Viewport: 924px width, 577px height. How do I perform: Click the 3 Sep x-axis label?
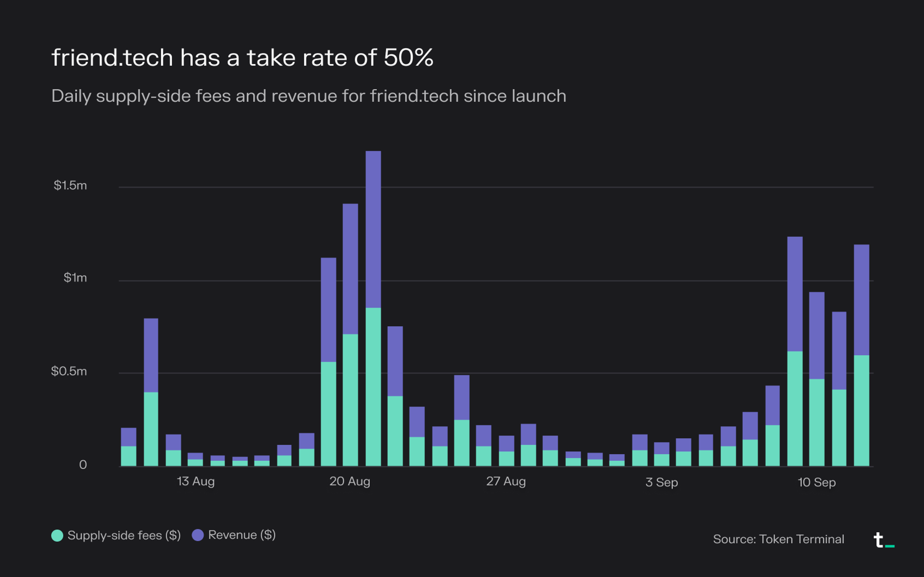[662, 482]
